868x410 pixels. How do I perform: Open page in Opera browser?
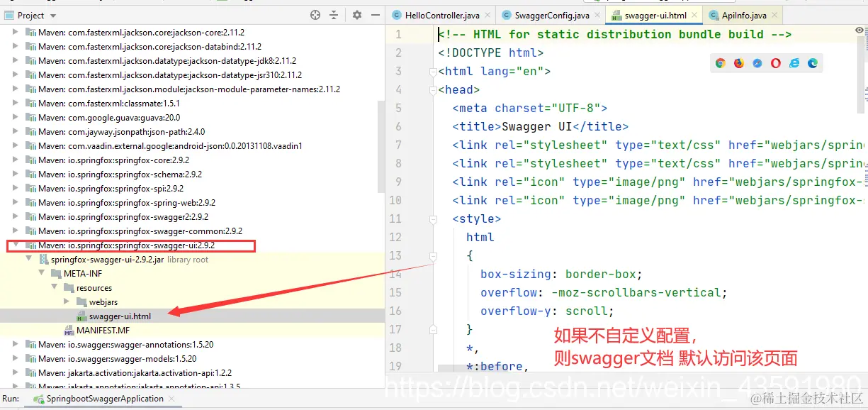pos(776,63)
